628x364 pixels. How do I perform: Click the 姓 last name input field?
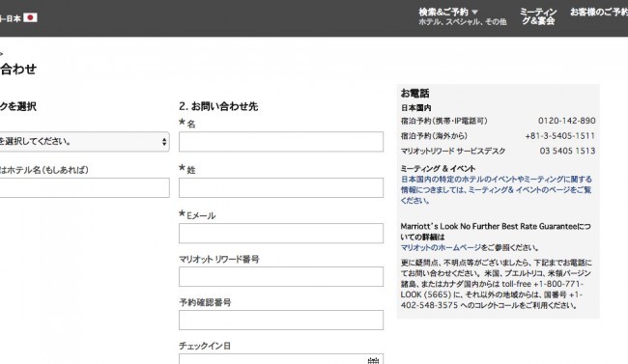point(281,188)
